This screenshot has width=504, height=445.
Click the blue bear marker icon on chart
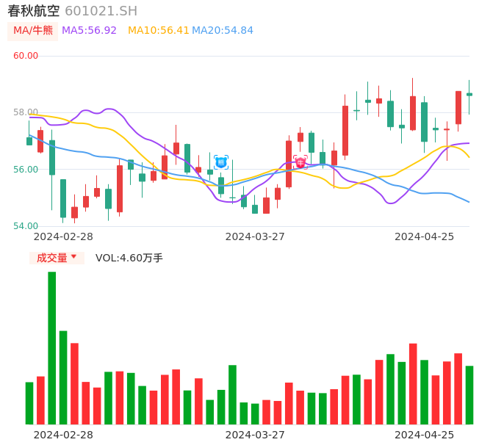click(221, 162)
